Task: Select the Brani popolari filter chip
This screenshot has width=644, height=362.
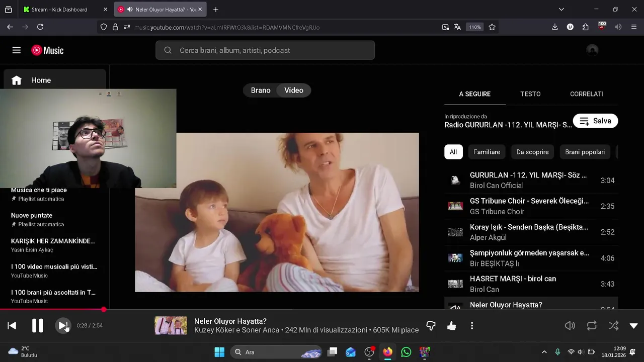Action: pyautogui.click(x=585, y=152)
